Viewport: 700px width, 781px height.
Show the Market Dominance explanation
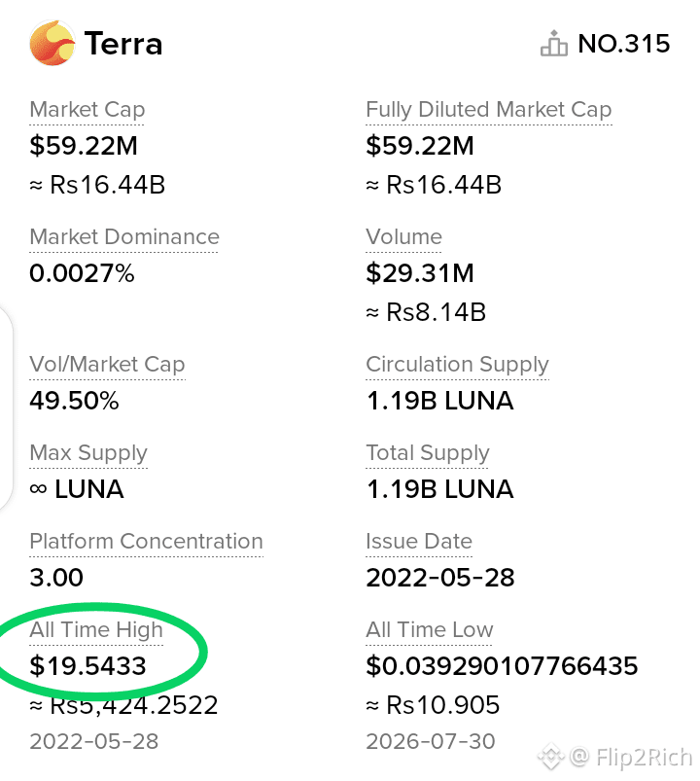[124, 236]
